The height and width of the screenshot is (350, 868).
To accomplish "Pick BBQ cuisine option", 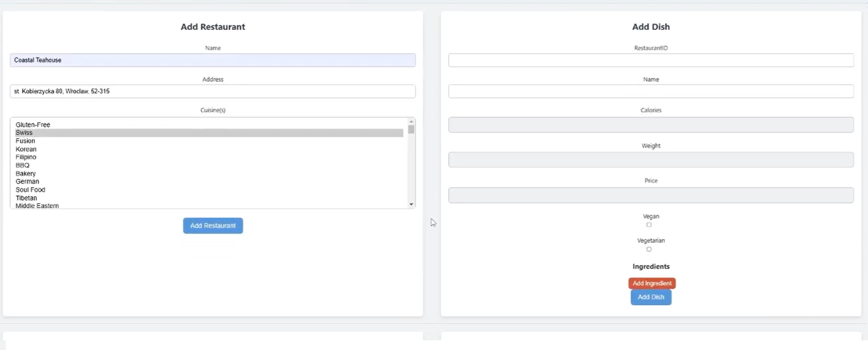I will (23, 165).
